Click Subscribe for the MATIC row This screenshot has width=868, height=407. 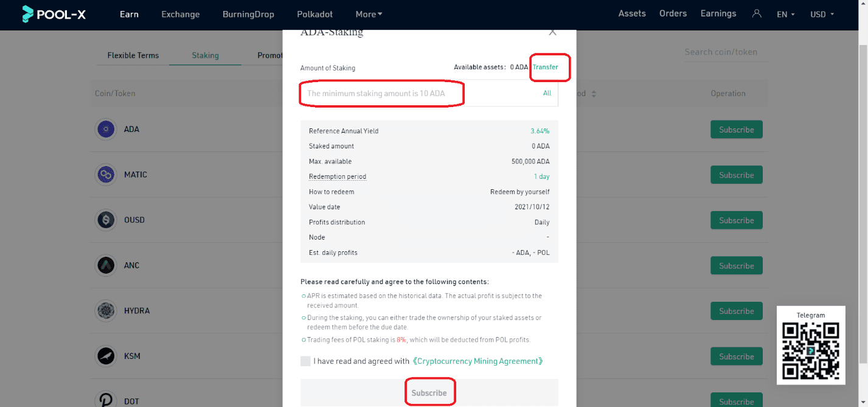[736, 175]
